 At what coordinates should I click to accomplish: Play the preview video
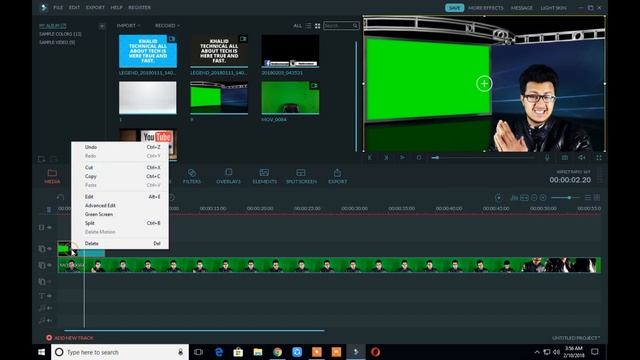pyautogui.click(x=402, y=158)
